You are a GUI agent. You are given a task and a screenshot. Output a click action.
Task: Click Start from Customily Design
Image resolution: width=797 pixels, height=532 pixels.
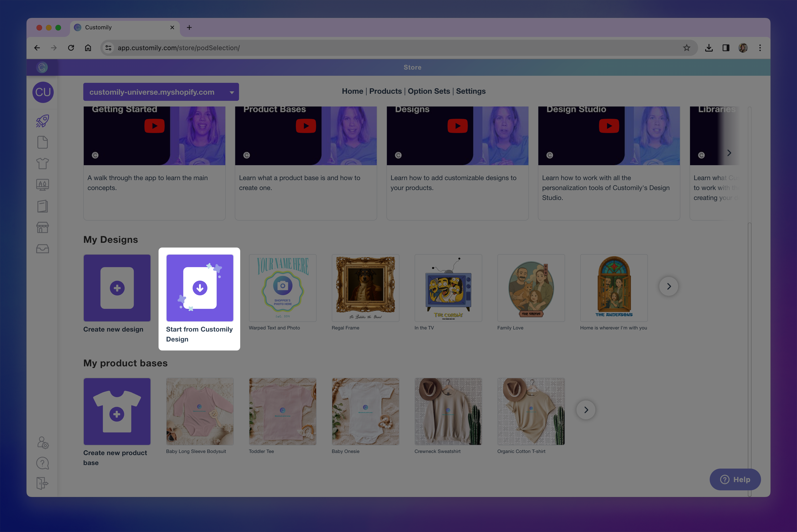click(199, 288)
